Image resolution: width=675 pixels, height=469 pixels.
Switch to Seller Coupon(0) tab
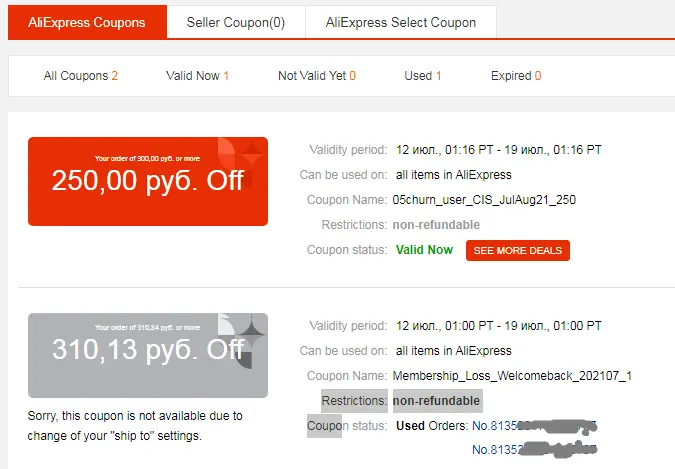pyautogui.click(x=236, y=22)
